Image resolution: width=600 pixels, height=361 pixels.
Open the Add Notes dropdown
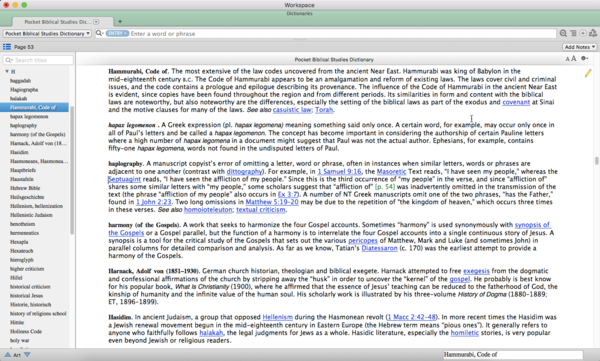click(x=580, y=47)
